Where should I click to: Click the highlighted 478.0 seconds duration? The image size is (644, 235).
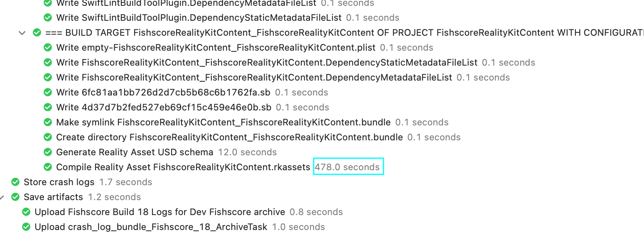347,167
